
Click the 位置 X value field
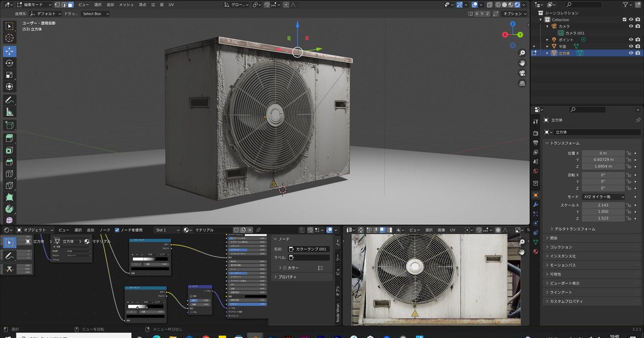point(603,153)
